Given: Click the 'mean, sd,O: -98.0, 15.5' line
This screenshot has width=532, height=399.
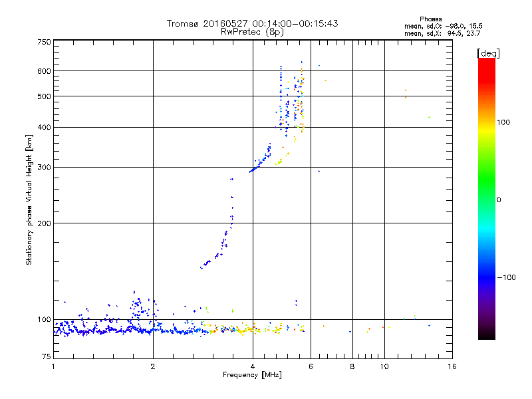Looking at the screenshot, I should tap(443, 26).
